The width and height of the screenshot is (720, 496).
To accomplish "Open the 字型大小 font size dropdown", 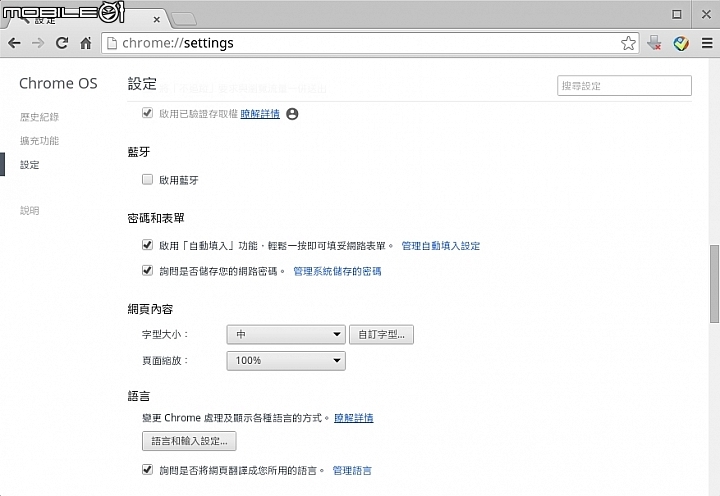I will click(286, 334).
